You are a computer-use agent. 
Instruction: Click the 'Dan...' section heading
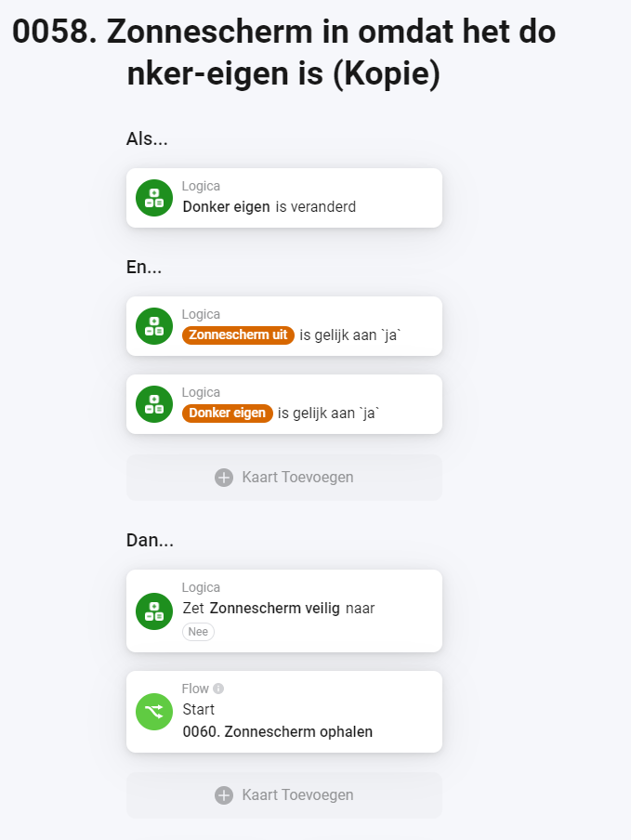pyautogui.click(x=150, y=540)
